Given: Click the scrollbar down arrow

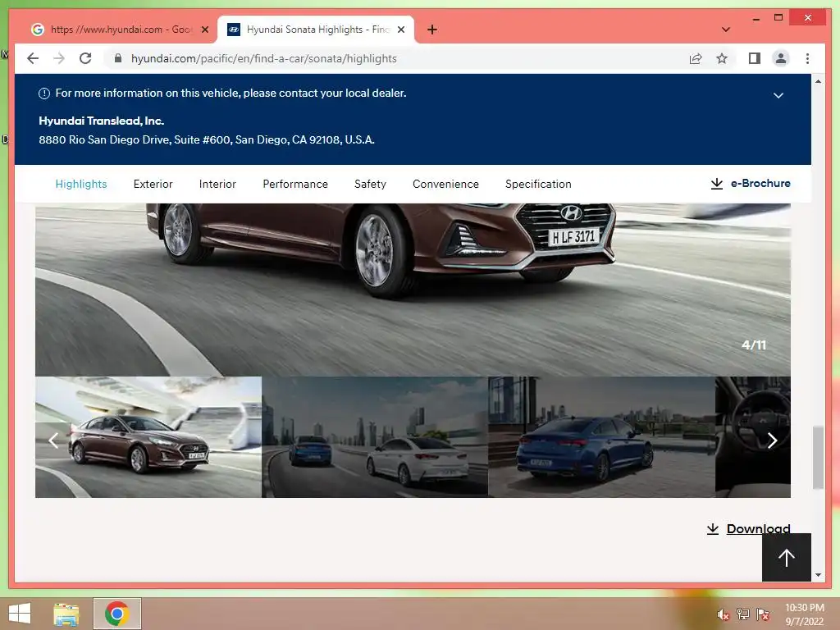Looking at the screenshot, I should pos(818,575).
